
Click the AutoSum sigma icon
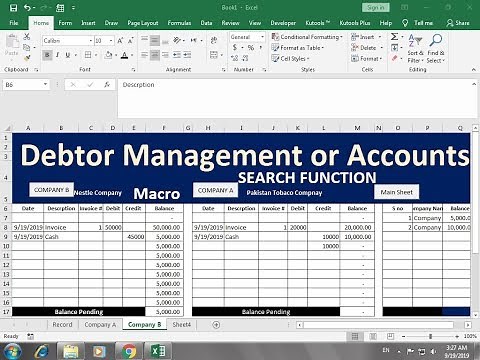click(394, 37)
